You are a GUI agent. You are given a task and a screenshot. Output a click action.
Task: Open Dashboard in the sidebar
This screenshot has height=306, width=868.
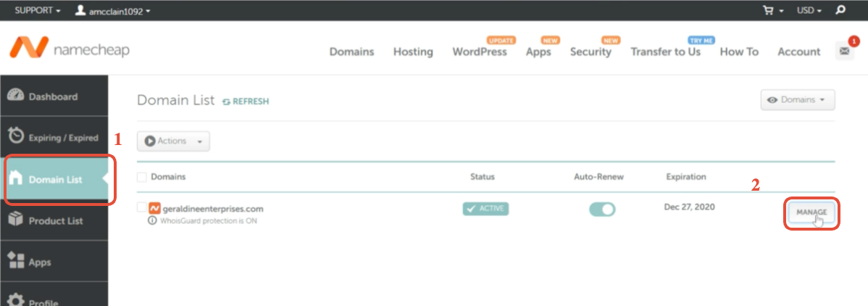coord(53,96)
